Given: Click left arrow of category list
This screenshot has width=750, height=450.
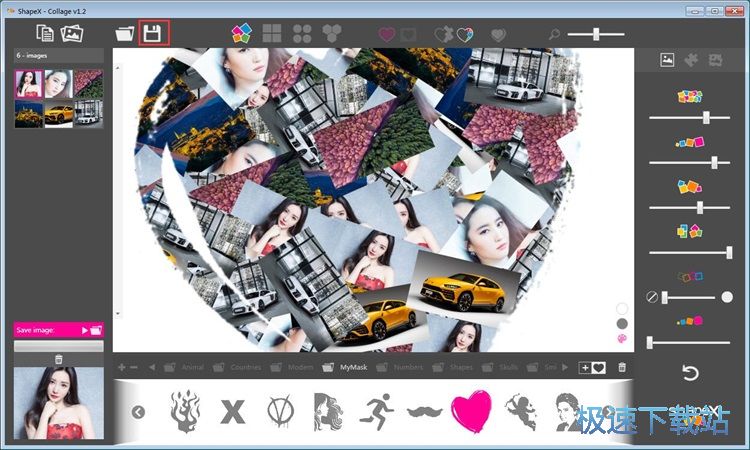Looking at the screenshot, I should [152, 367].
